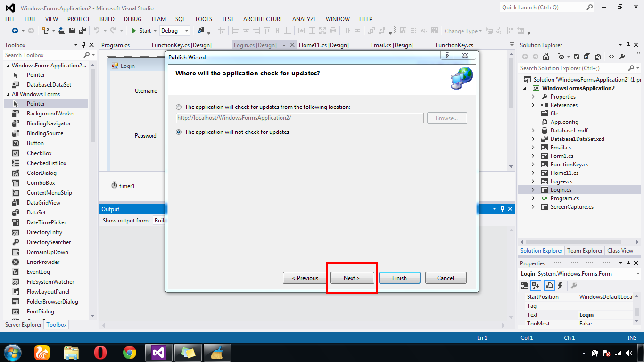The width and height of the screenshot is (644, 362).
Task: Click the Alphabetical sort icon in Properties panel
Action: (x=535, y=285)
